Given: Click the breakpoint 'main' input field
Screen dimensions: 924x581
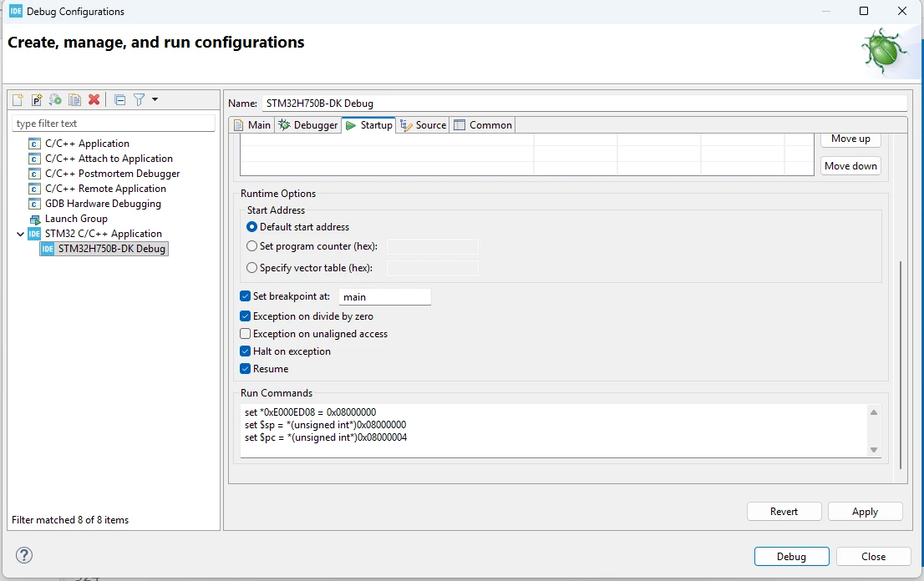Looking at the screenshot, I should click(x=385, y=296).
